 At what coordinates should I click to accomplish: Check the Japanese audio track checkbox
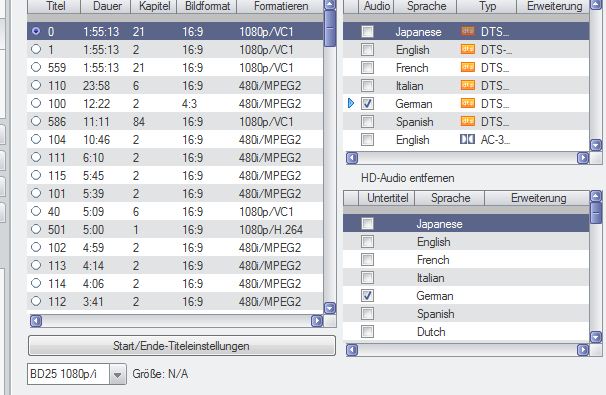367,31
